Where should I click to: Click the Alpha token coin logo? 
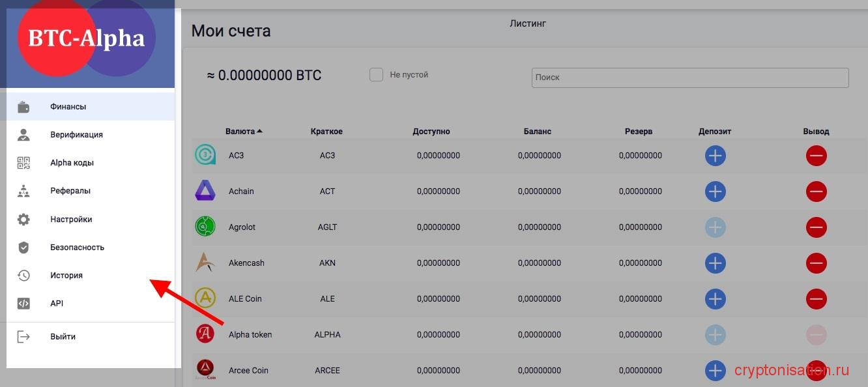(x=205, y=334)
